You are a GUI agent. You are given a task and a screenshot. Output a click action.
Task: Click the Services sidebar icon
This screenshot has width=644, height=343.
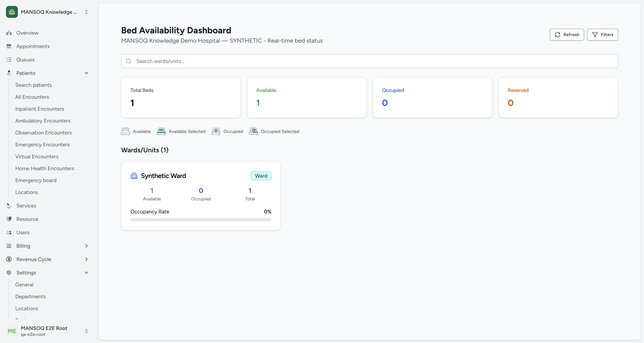pyautogui.click(x=9, y=206)
